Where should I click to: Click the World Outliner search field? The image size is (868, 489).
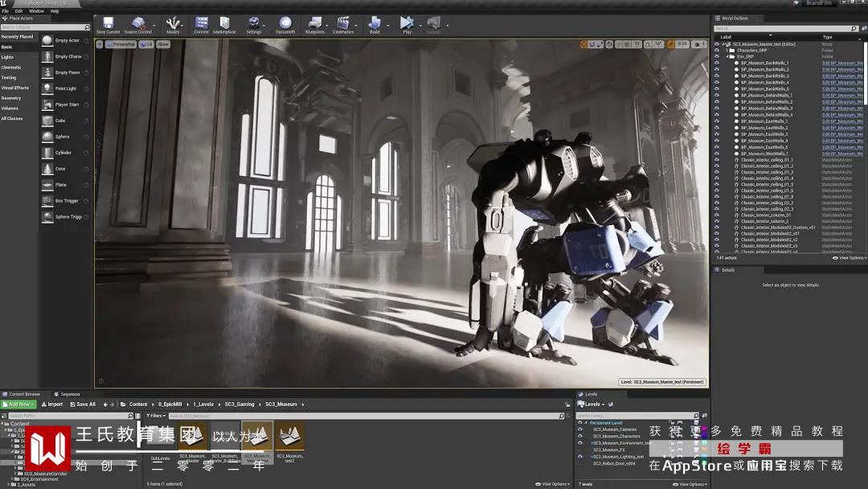785,28
